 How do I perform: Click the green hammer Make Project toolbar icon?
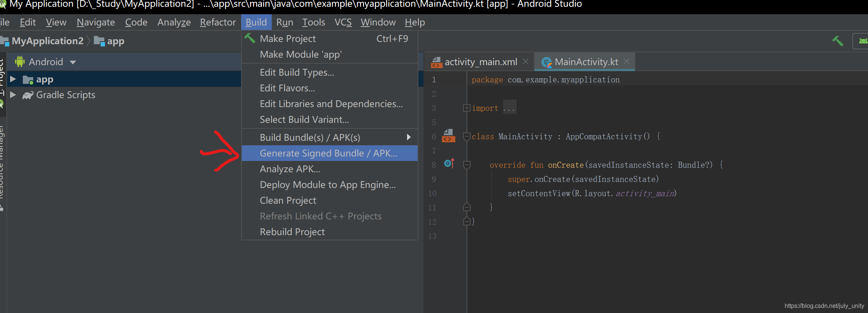[x=837, y=41]
